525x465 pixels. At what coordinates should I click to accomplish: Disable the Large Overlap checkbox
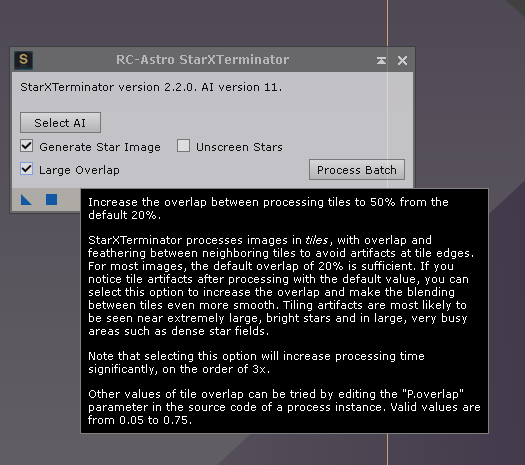(26, 169)
